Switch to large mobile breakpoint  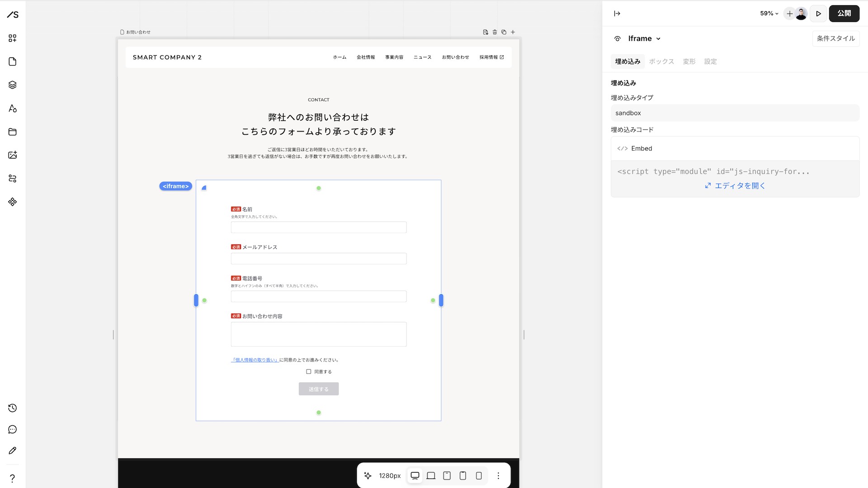tap(462, 475)
